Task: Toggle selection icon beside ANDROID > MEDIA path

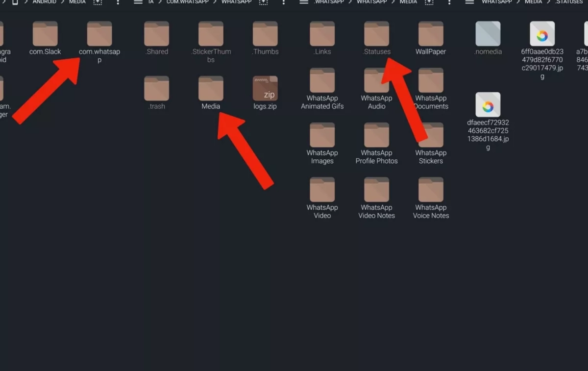Action: (98, 2)
